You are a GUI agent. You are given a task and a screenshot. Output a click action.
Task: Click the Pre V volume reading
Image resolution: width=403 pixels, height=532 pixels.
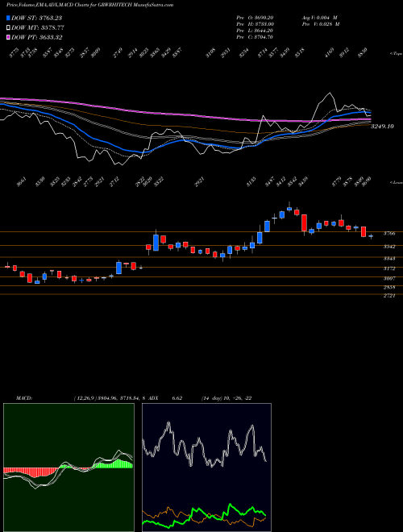(321, 24)
